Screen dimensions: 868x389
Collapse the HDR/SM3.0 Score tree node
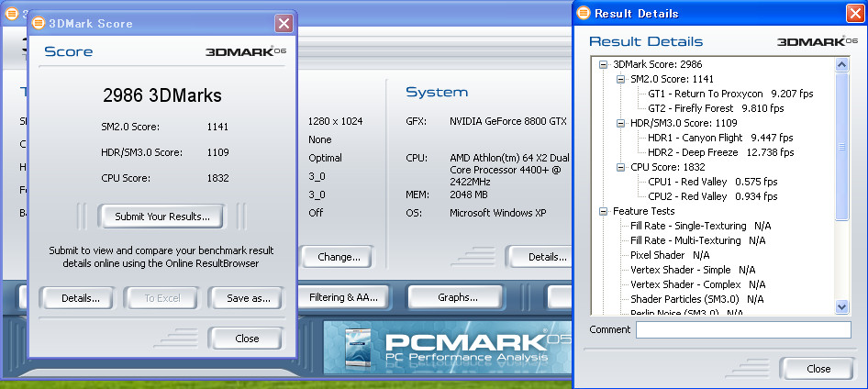tap(621, 123)
